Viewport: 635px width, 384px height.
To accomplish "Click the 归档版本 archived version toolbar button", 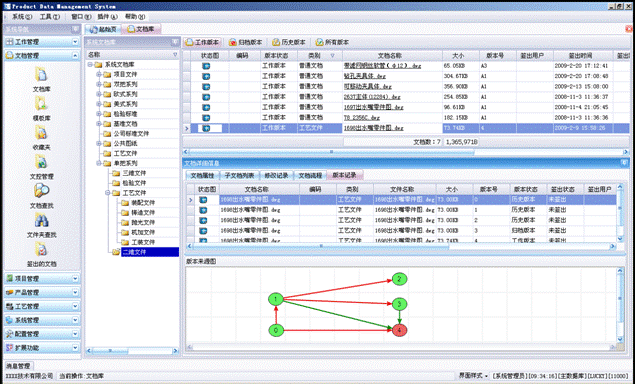I will (245, 42).
